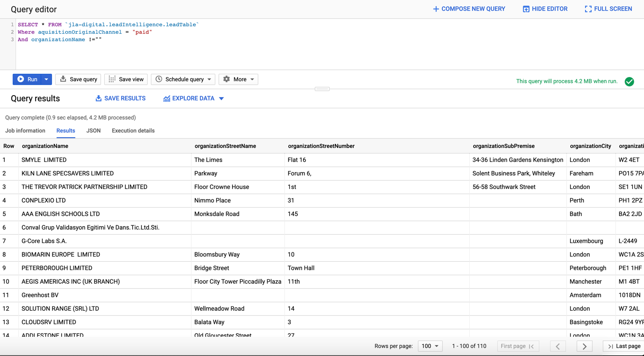644x356 pixels.
Task: Open the Explore Data dropdown
Action: pos(221,98)
